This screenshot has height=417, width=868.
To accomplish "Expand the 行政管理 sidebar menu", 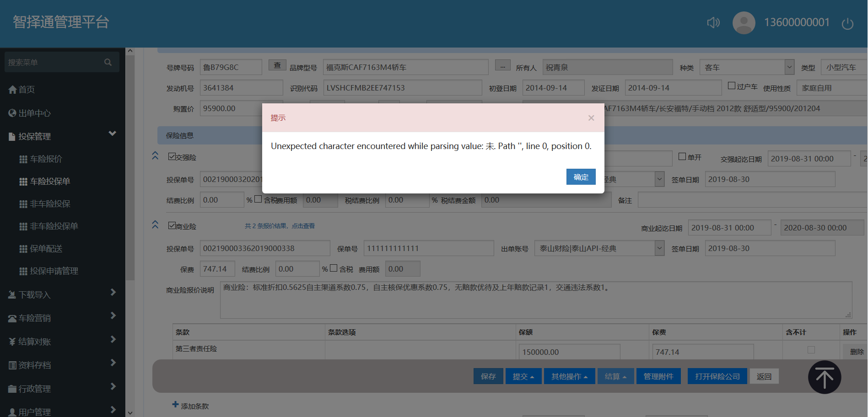I will (x=63, y=389).
